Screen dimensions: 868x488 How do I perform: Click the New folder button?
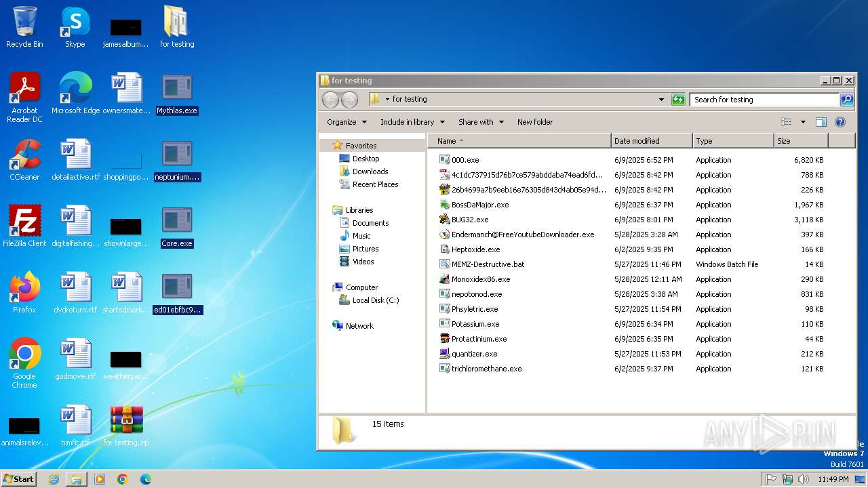pyautogui.click(x=535, y=122)
